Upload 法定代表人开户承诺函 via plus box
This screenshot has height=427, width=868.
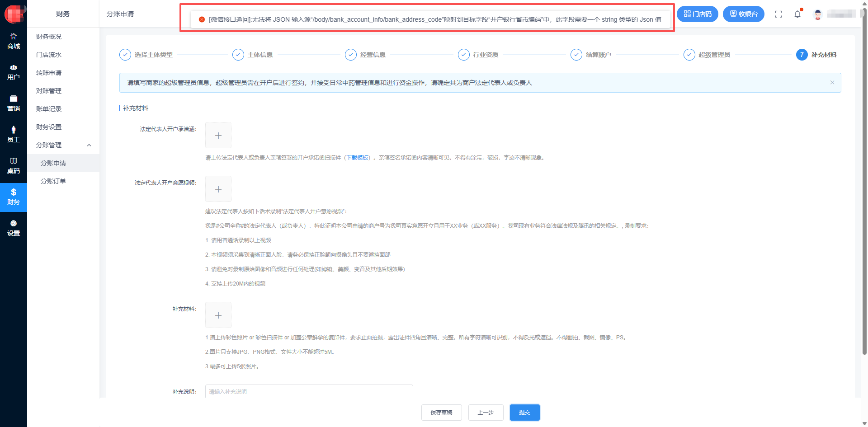pos(218,135)
